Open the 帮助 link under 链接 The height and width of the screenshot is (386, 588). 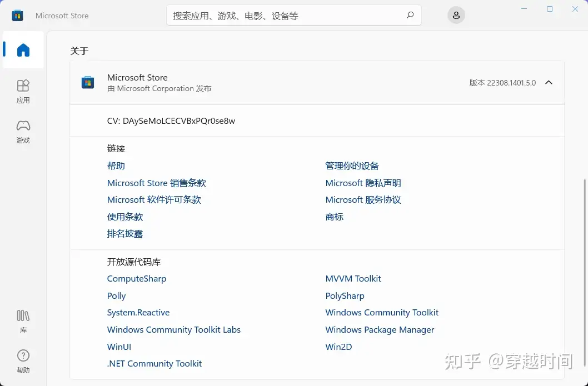pyautogui.click(x=116, y=166)
